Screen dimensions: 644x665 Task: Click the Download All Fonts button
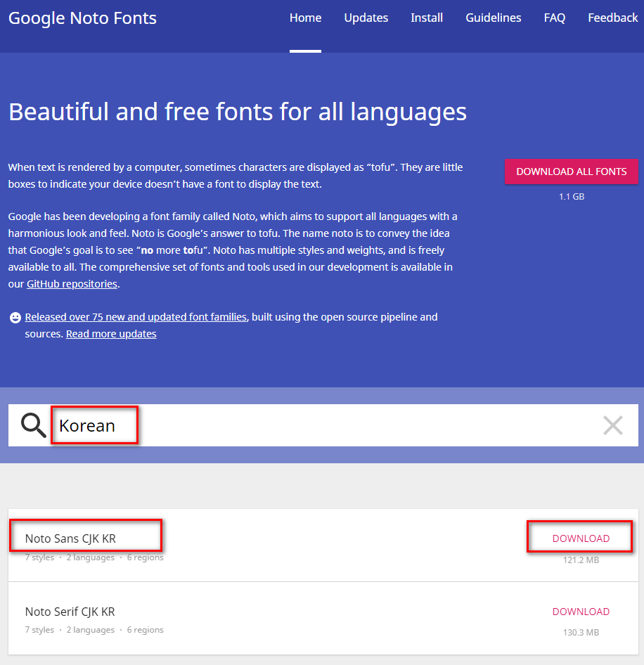(571, 172)
